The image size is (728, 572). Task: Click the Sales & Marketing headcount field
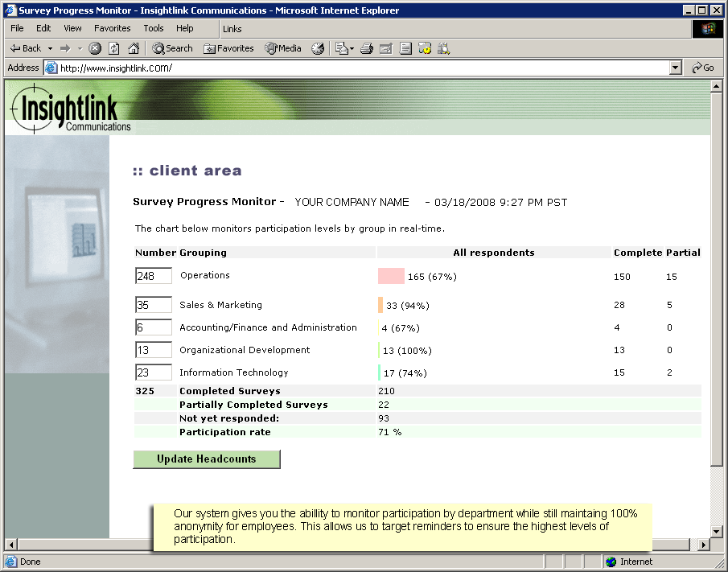coord(153,305)
